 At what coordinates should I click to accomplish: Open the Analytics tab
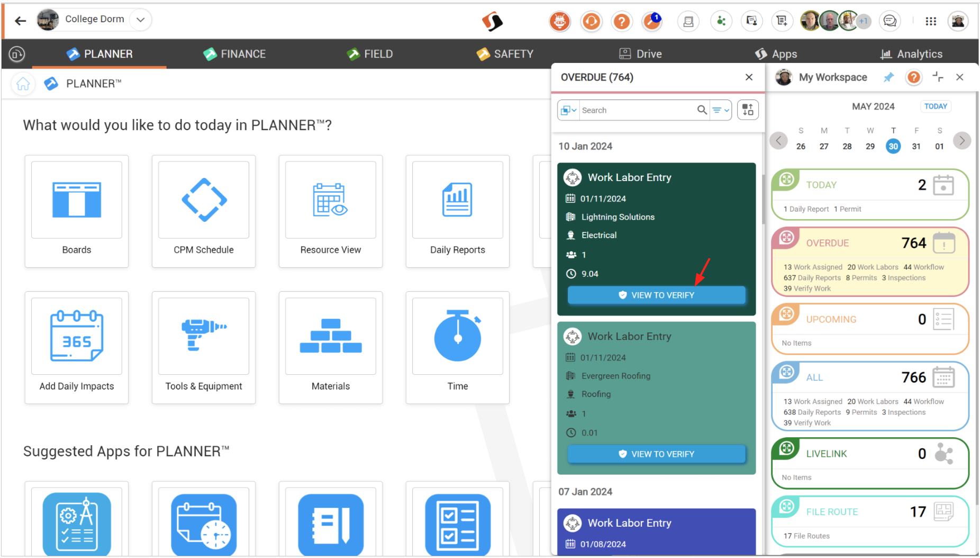click(x=911, y=54)
